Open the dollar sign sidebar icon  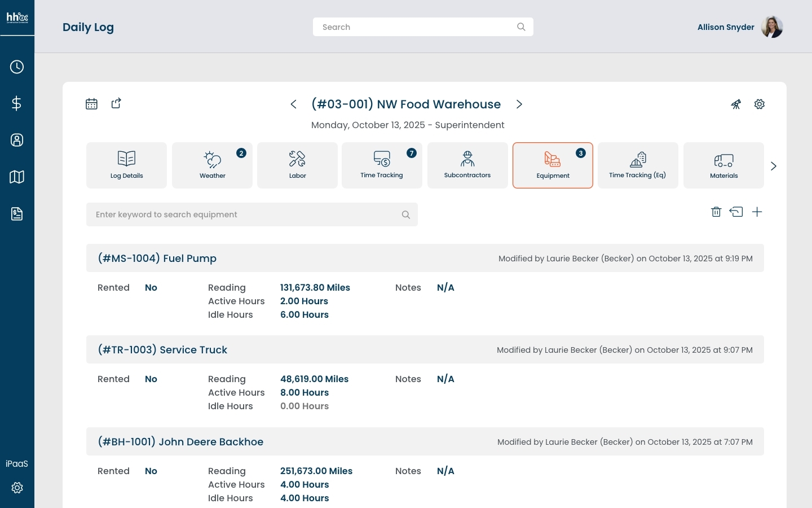coord(17,104)
